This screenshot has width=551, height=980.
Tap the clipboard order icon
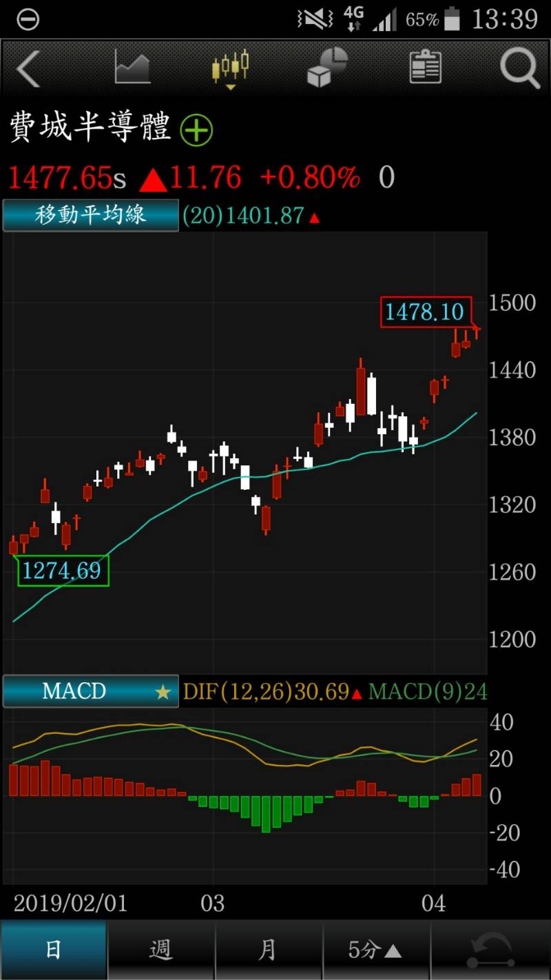tap(425, 65)
